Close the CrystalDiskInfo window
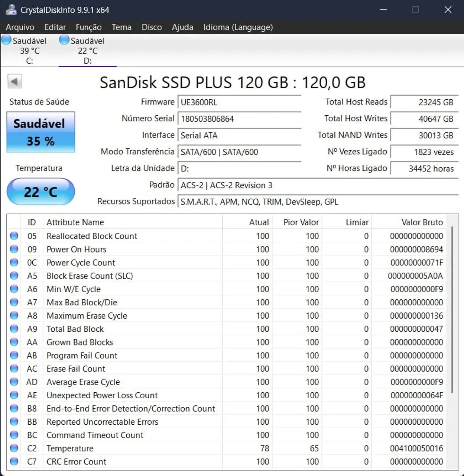 (x=448, y=10)
